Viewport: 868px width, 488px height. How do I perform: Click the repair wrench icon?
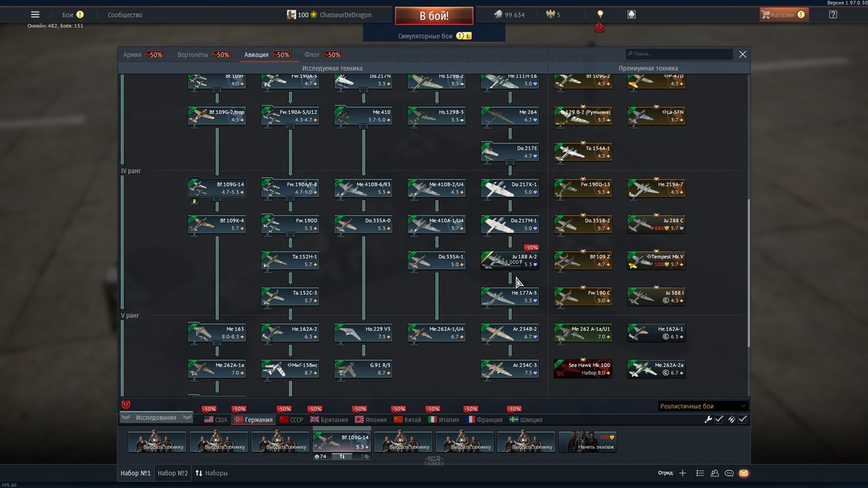pyautogui.click(x=709, y=420)
